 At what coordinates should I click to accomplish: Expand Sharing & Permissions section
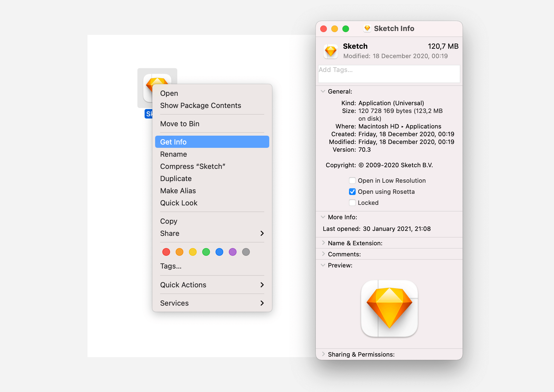tap(323, 354)
